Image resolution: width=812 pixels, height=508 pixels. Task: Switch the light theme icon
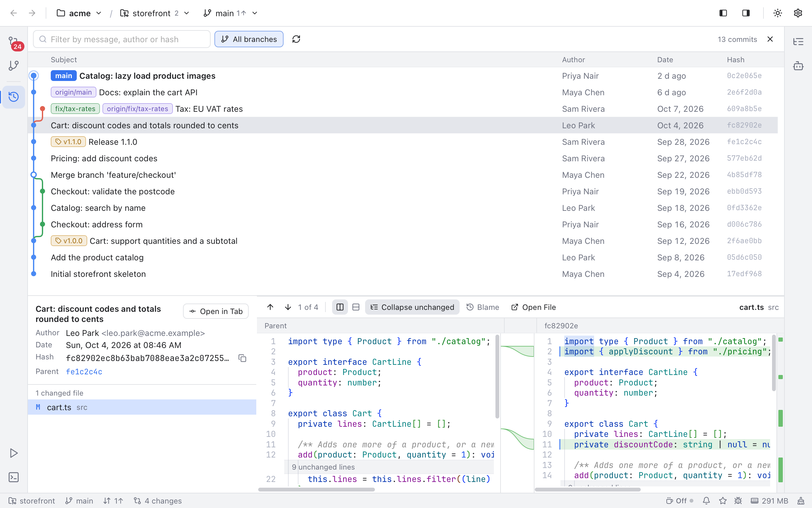click(x=778, y=13)
